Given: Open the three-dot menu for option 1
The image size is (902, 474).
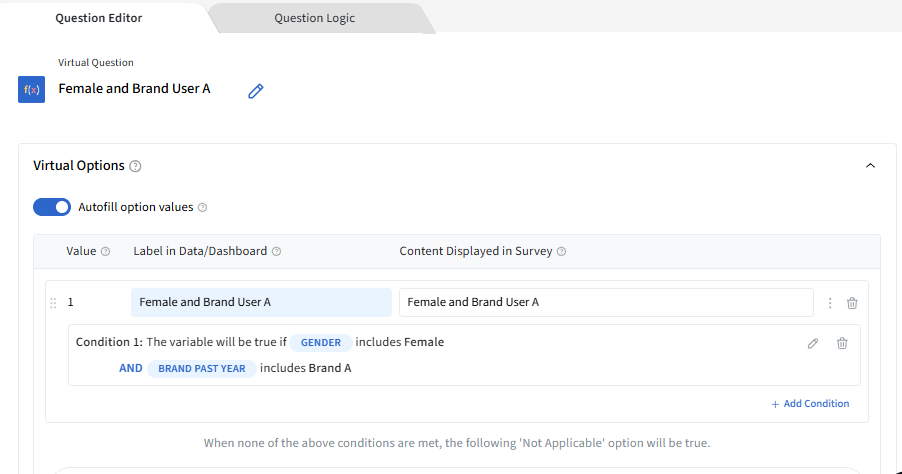Looking at the screenshot, I should pos(830,303).
